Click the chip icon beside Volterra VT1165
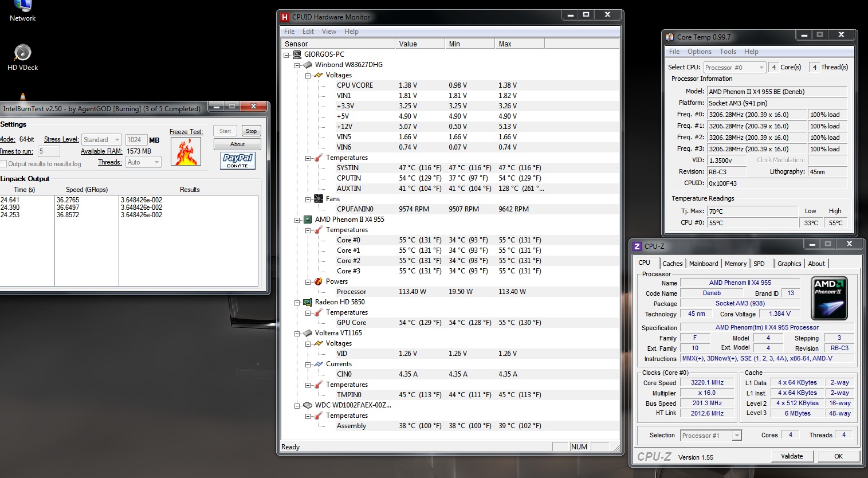This screenshot has width=868, height=478. 308,333
